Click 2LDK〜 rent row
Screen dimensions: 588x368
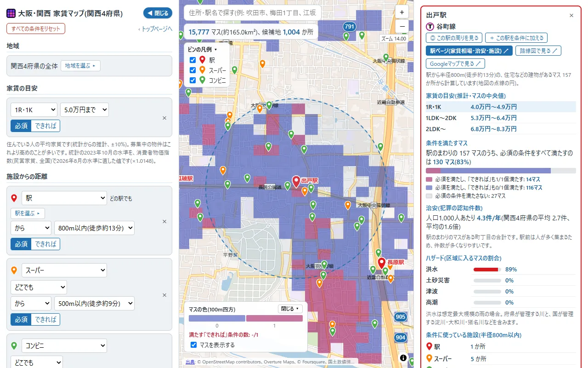pos(501,129)
